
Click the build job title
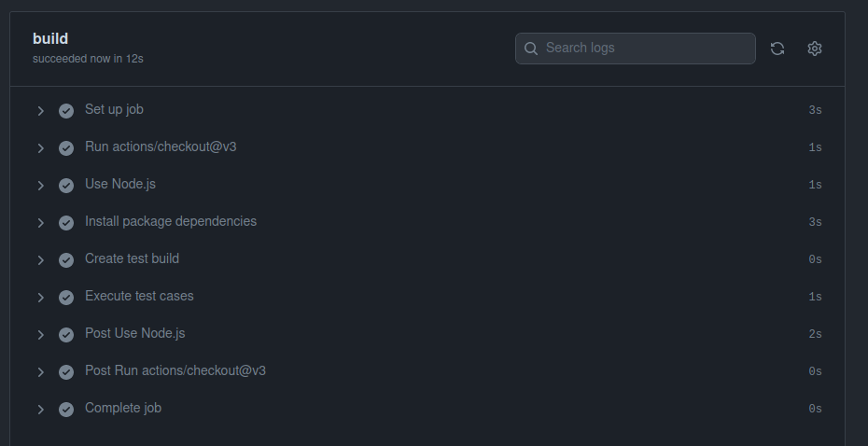point(50,38)
